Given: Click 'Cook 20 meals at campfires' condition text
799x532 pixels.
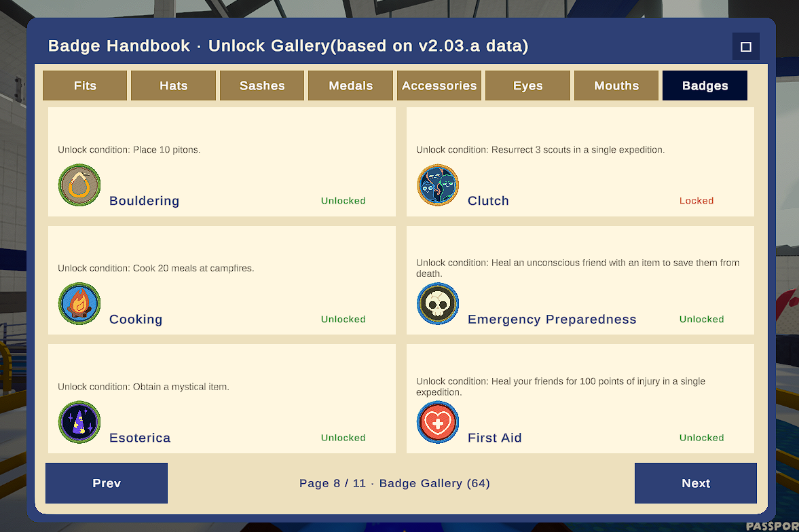Looking at the screenshot, I should [156, 269].
